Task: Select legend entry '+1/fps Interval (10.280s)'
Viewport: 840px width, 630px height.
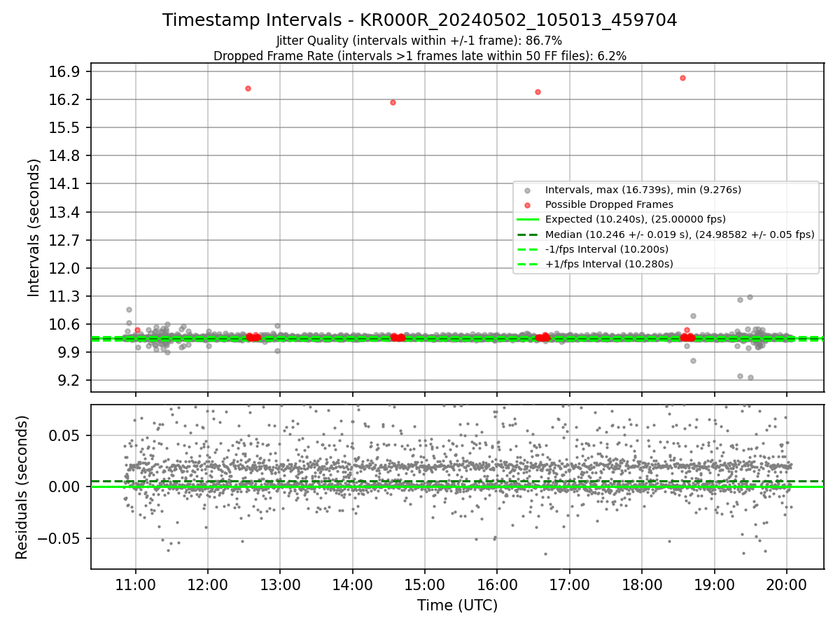Action: [x=609, y=264]
